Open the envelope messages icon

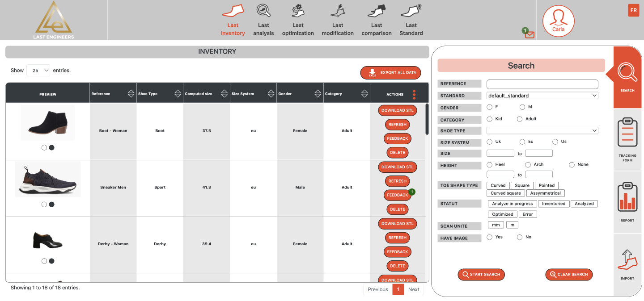click(530, 34)
